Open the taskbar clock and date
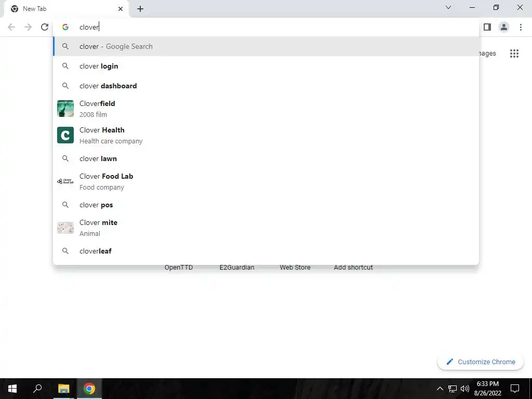 tap(487, 389)
